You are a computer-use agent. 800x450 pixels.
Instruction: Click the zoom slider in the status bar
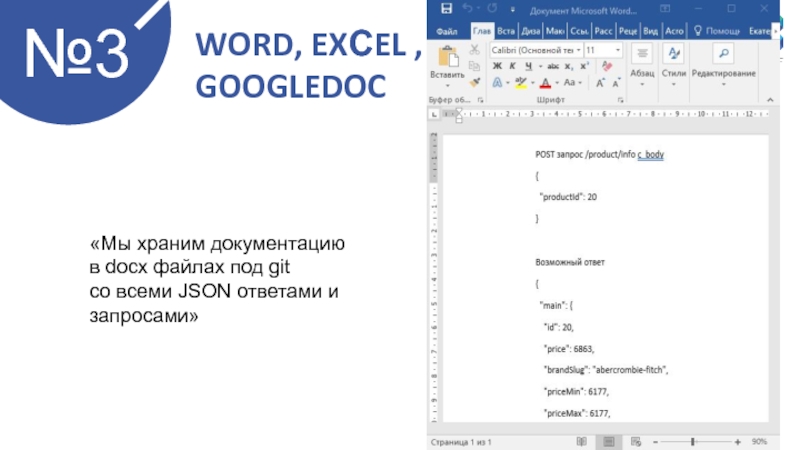(x=692, y=440)
